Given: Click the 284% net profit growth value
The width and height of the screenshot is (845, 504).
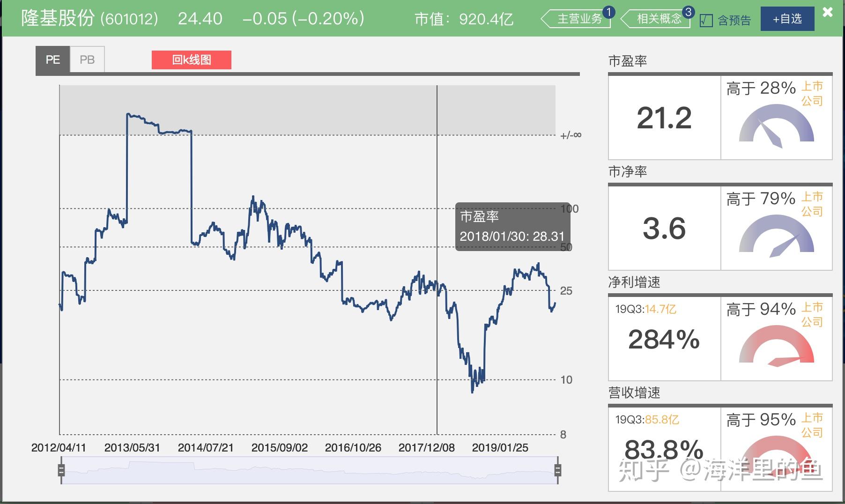Looking at the screenshot, I should [664, 339].
